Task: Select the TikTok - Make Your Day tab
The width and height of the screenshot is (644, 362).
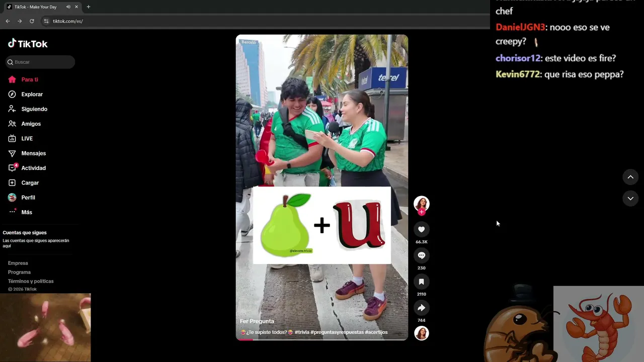Action: (x=36, y=7)
